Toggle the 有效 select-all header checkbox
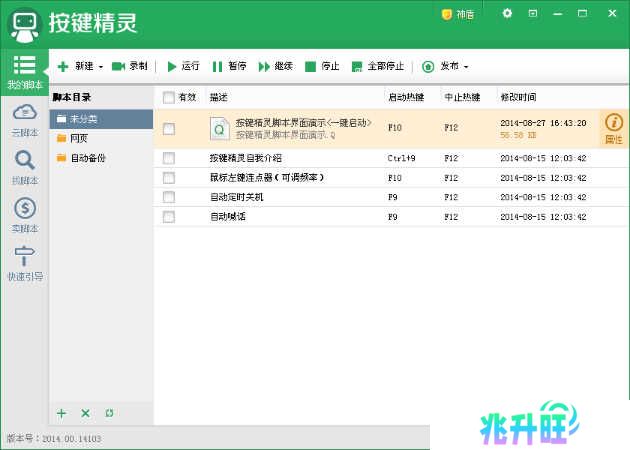 tap(169, 97)
